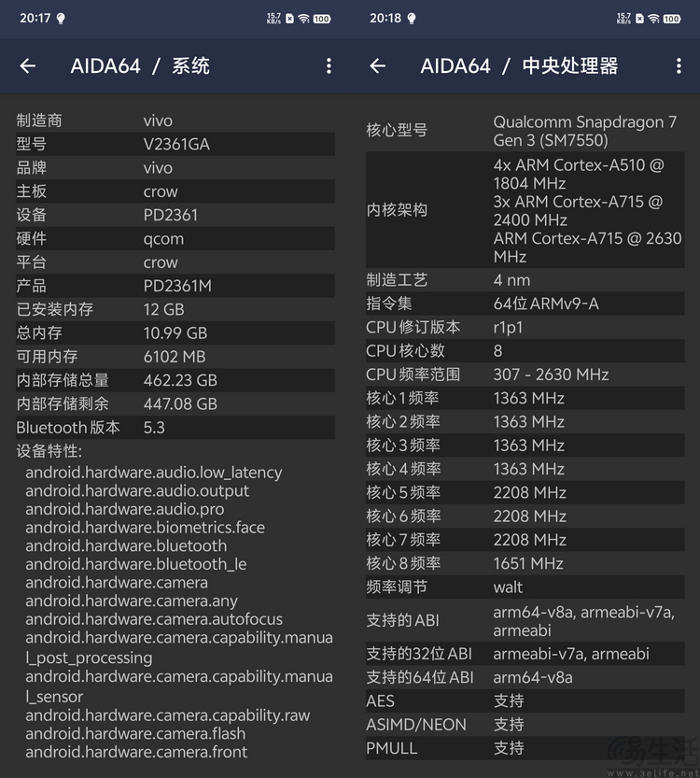
Task: Tap the 15.7 KB/s indicator at 20:17
Action: [x=273, y=19]
